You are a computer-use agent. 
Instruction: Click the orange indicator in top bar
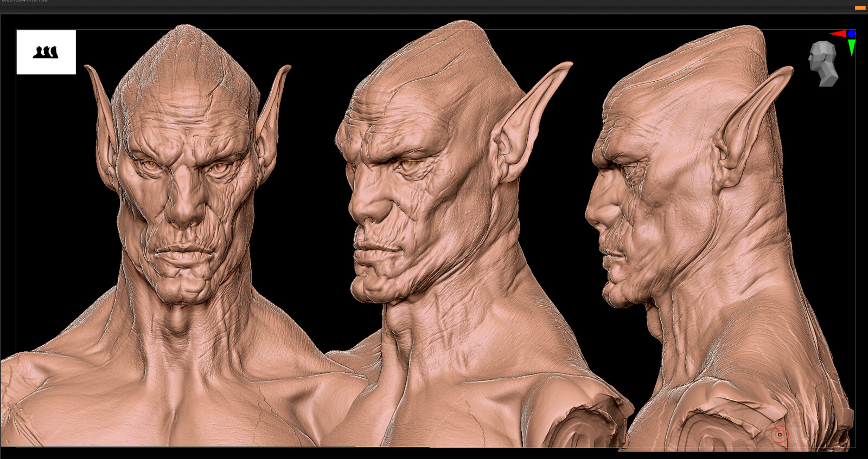coord(860,8)
